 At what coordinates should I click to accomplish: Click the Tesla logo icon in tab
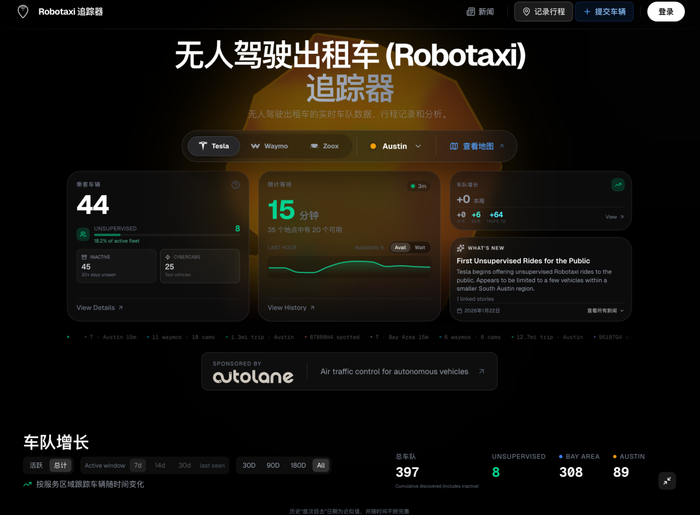(203, 146)
